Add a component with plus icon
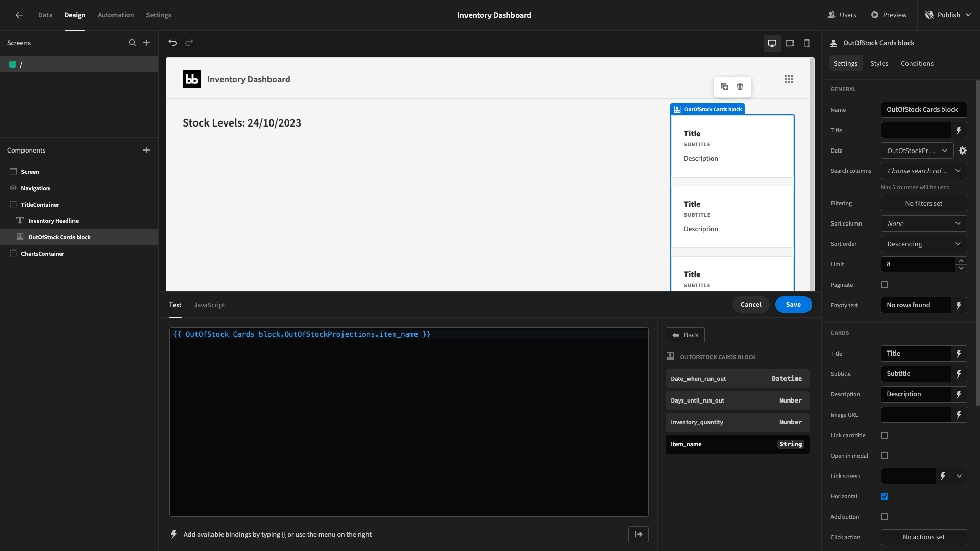Screen dimensions: 980x551 point(146,150)
